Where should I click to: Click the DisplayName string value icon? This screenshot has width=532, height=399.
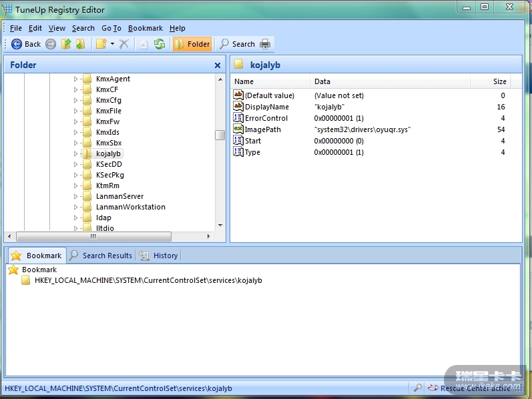click(x=238, y=107)
